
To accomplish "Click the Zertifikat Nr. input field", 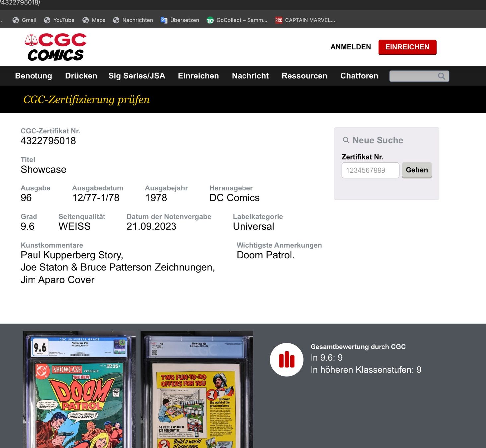I will coord(371,170).
